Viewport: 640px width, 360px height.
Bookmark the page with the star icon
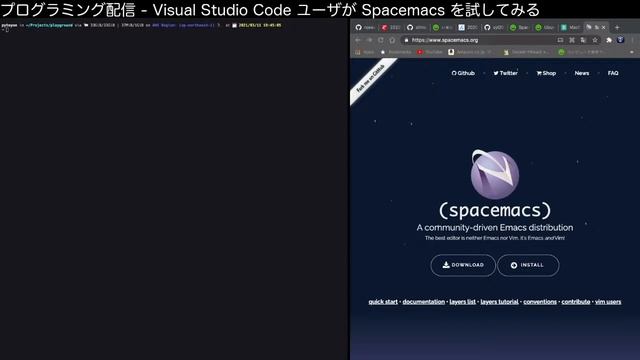[595, 40]
